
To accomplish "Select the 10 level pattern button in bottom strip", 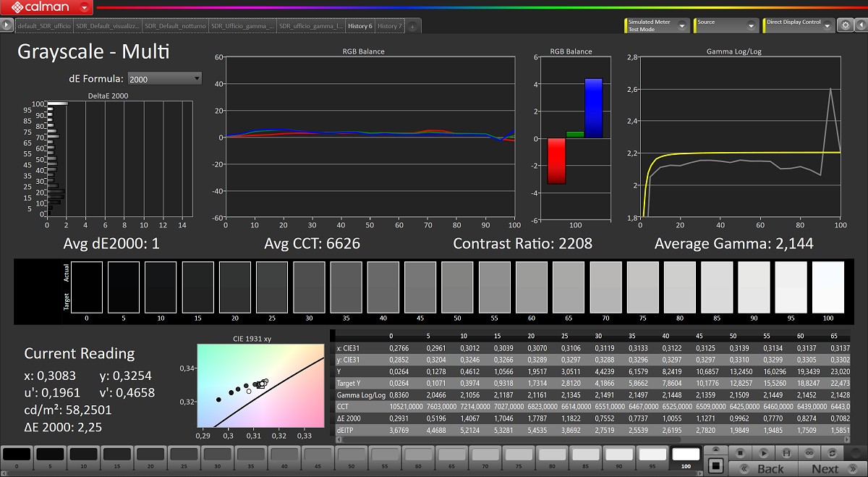I will 83,458.
